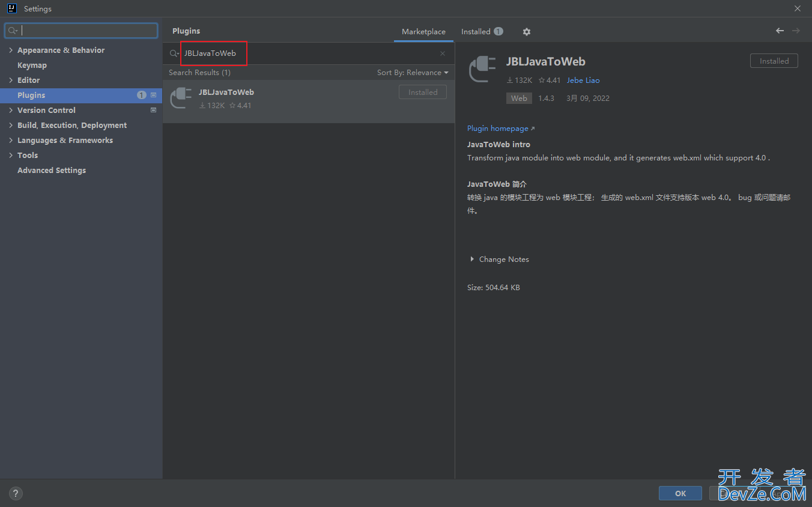Close the Settings dialog window
The height and width of the screenshot is (507, 812).
pos(798,8)
